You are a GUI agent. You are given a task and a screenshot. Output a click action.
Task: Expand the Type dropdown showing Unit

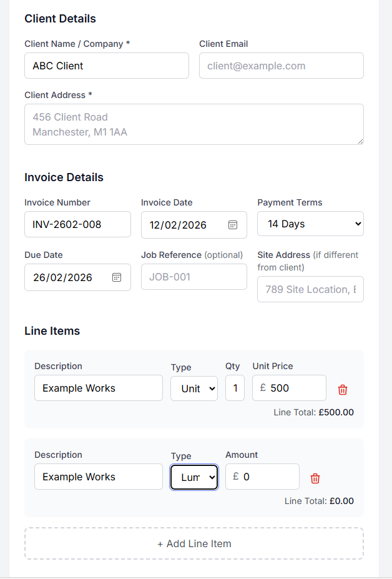tap(194, 388)
